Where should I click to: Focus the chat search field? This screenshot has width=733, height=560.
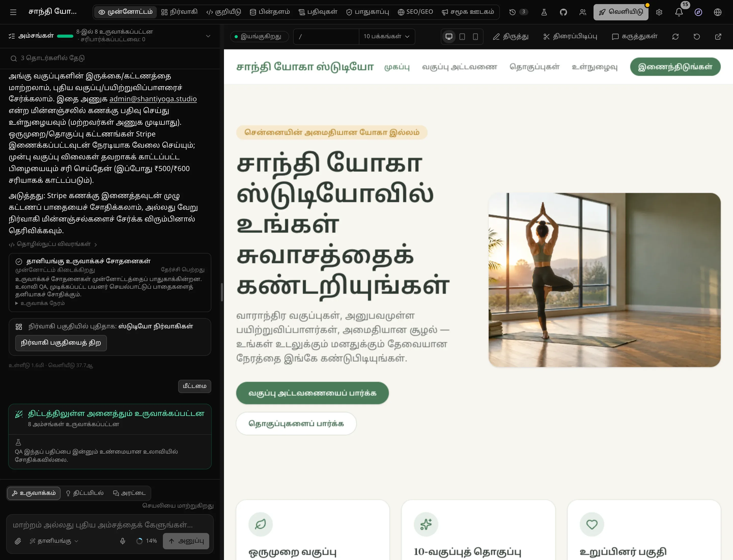(x=110, y=58)
